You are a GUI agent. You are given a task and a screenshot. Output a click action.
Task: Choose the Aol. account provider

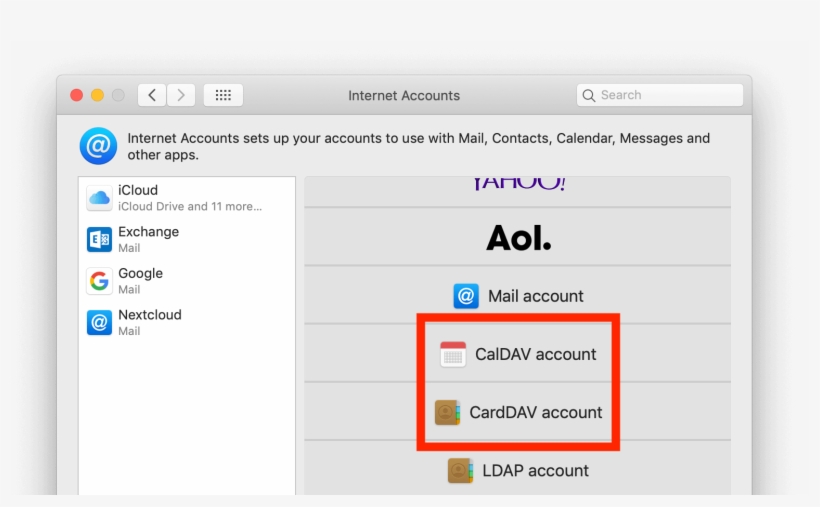[x=518, y=237]
